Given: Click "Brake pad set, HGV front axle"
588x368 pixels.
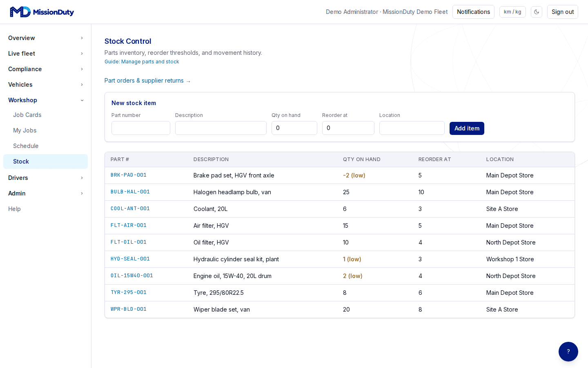Looking at the screenshot, I should point(234,175).
